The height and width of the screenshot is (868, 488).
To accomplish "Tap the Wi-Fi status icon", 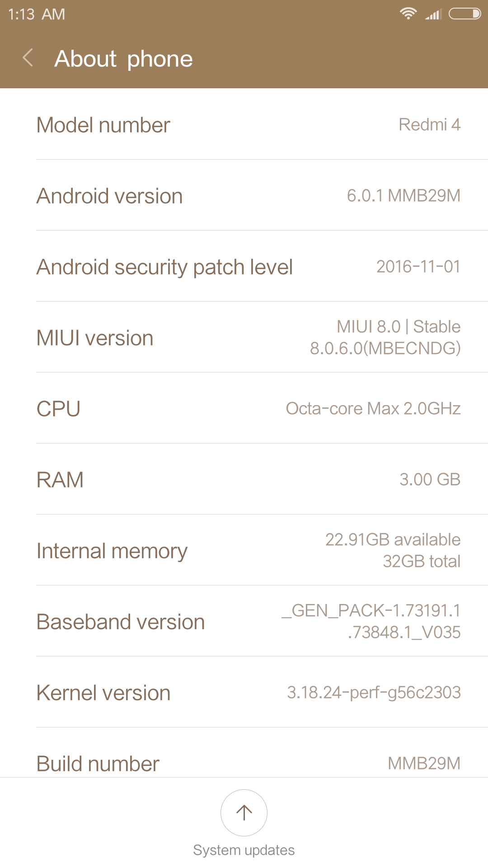I will tap(408, 14).
